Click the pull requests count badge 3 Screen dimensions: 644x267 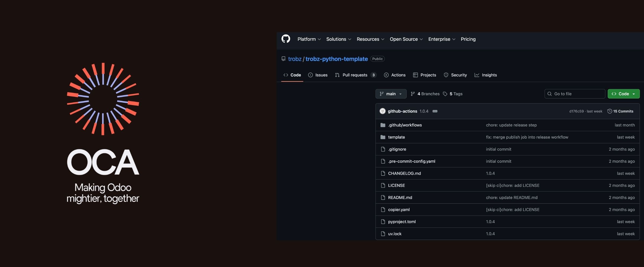tap(373, 75)
